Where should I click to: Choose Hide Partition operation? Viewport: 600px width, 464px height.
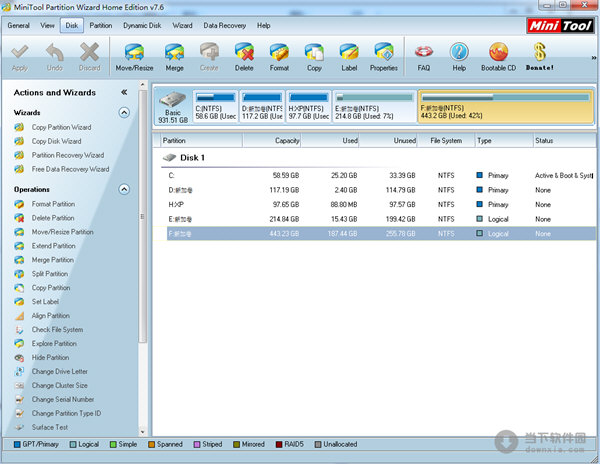click(x=50, y=357)
